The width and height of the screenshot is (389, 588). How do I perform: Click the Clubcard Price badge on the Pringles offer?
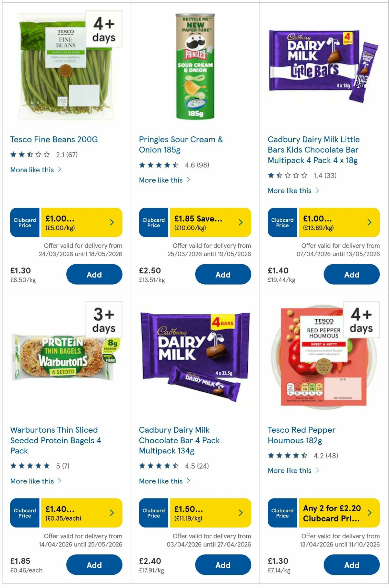click(153, 222)
